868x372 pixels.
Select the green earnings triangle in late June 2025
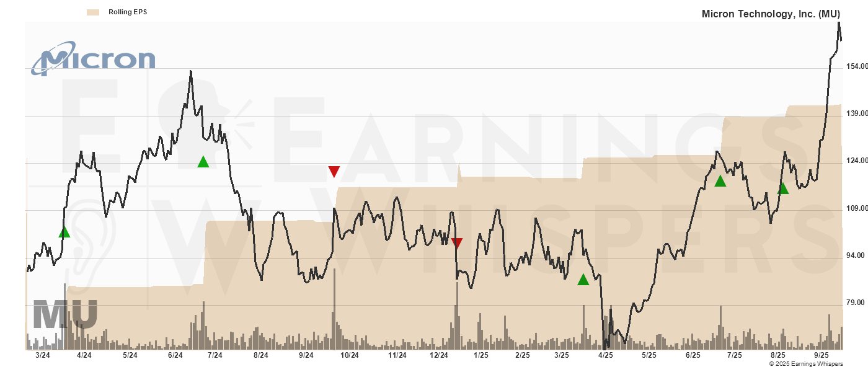[720, 181]
